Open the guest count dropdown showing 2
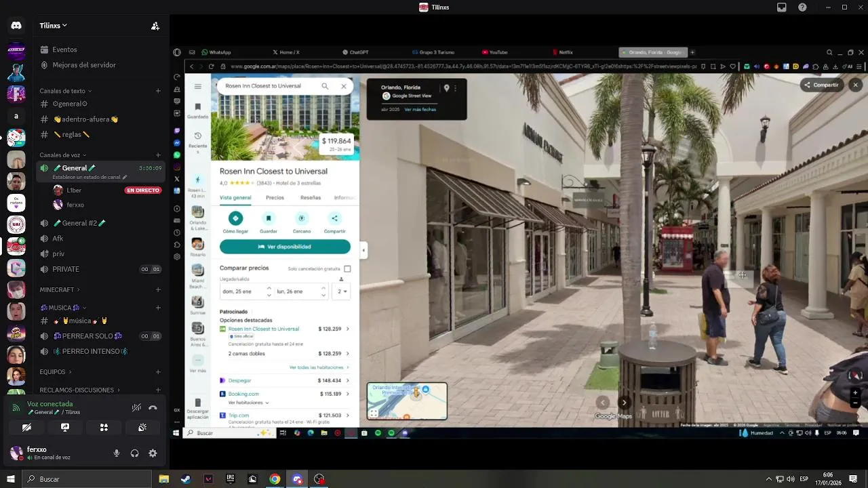Viewport: 868px width, 488px height. [342, 291]
